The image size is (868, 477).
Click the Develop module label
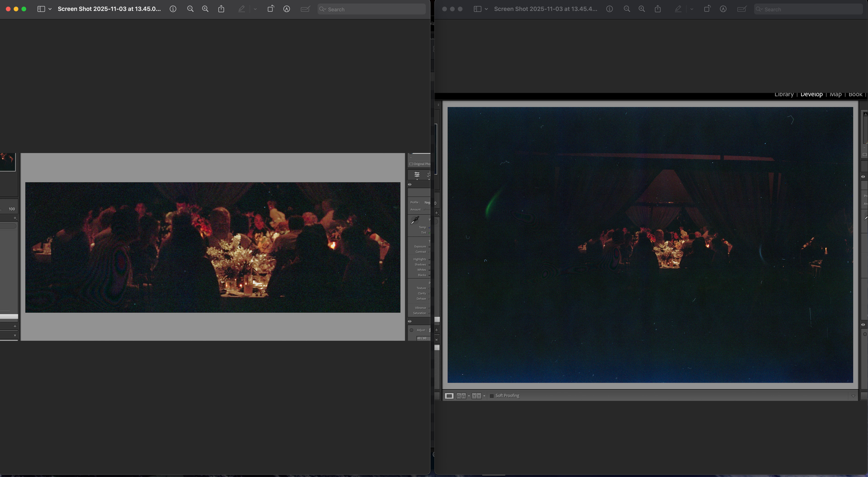pos(811,94)
